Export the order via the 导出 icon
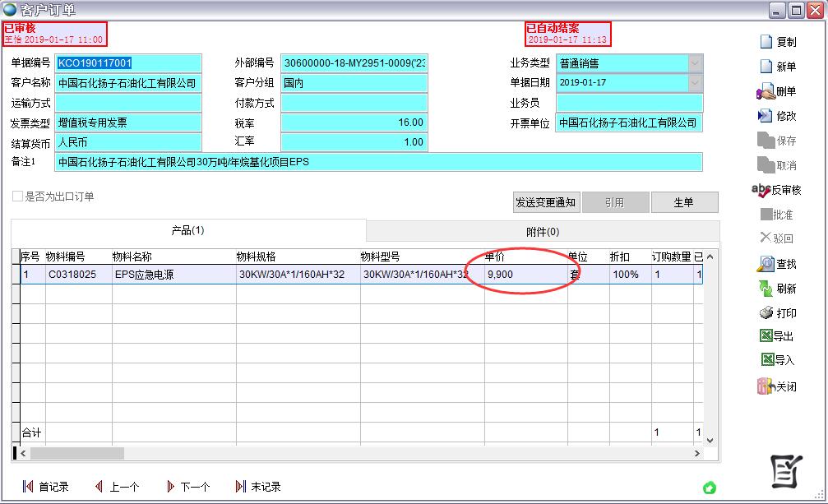The image size is (828, 504). tap(778, 336)
